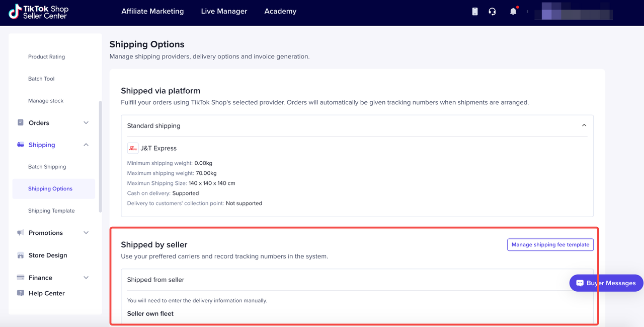Open the mobile app download icon
The width and height of the screenshot is (644, 327).
(x=474, y=12)
